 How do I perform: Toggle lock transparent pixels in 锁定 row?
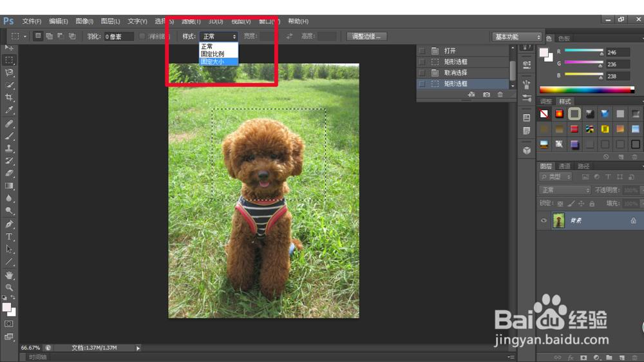click(560, 204)
